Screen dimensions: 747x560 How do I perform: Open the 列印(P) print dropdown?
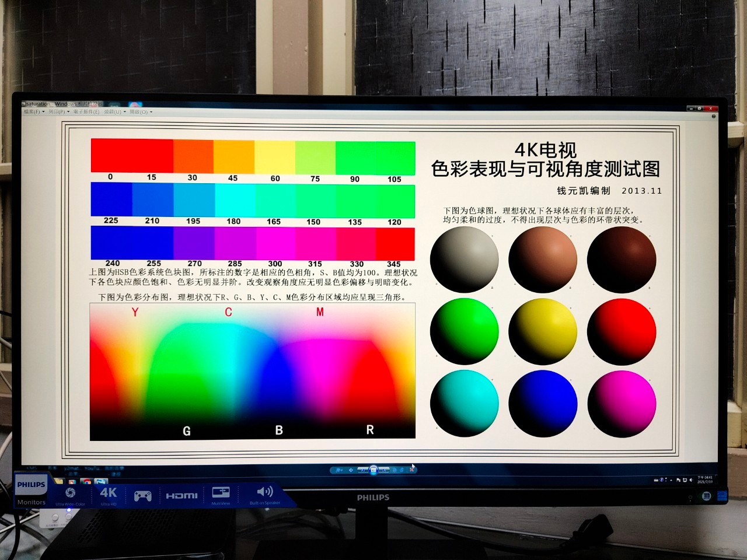pos(58,111)
